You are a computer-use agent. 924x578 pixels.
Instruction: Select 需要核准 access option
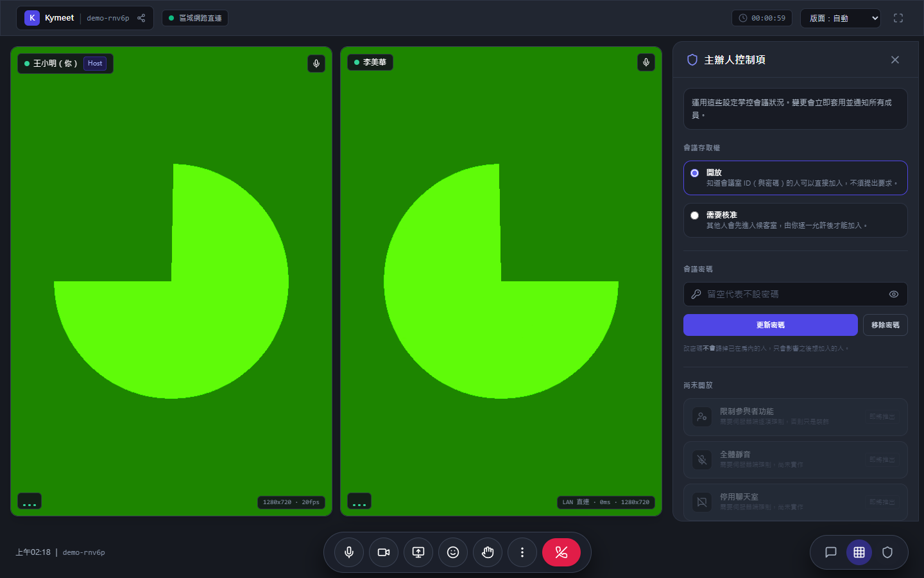796,220
